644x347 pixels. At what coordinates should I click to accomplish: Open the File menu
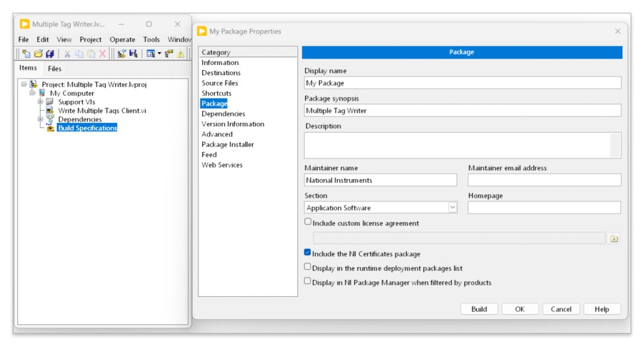coord(23,39)
